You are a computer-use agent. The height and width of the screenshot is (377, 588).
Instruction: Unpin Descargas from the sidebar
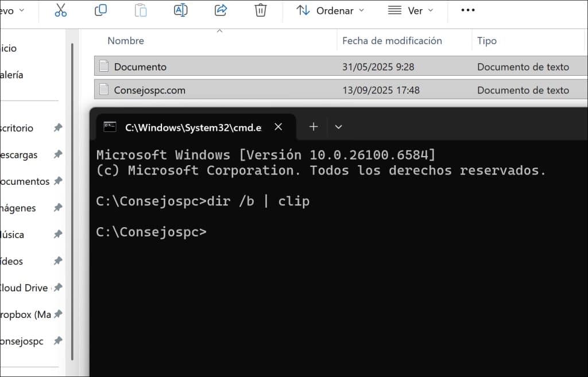(x=57, y=155)
